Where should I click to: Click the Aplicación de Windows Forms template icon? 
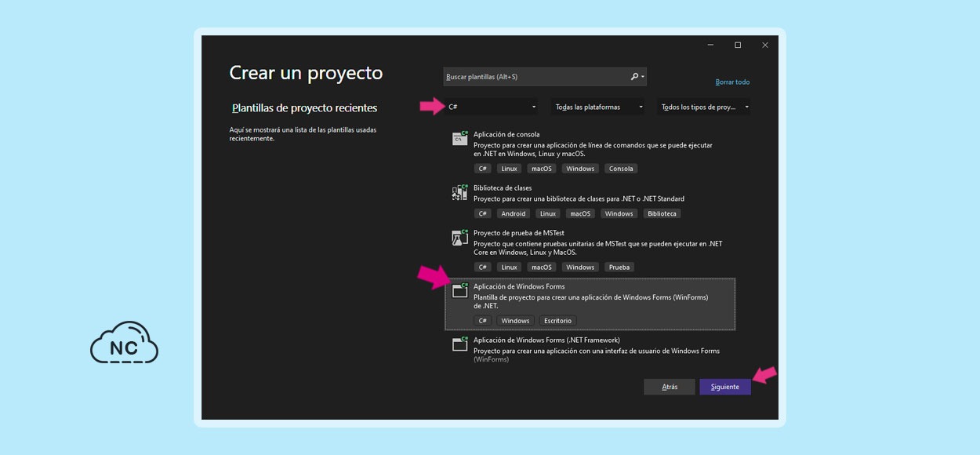pos(460,290)
